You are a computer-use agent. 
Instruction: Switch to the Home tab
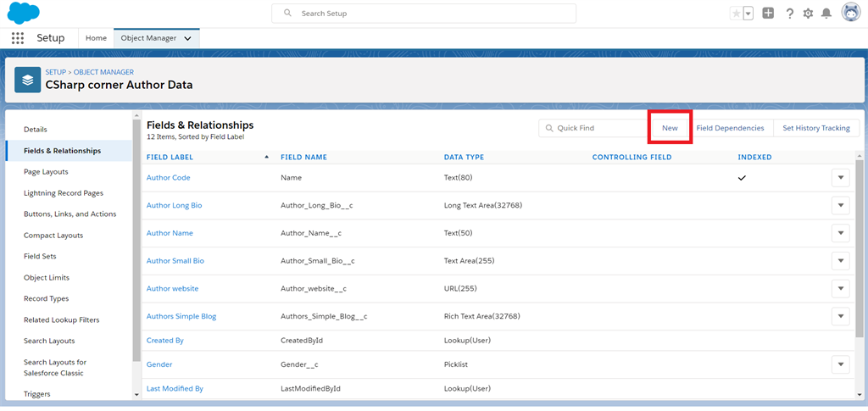[x=96, y=38]
